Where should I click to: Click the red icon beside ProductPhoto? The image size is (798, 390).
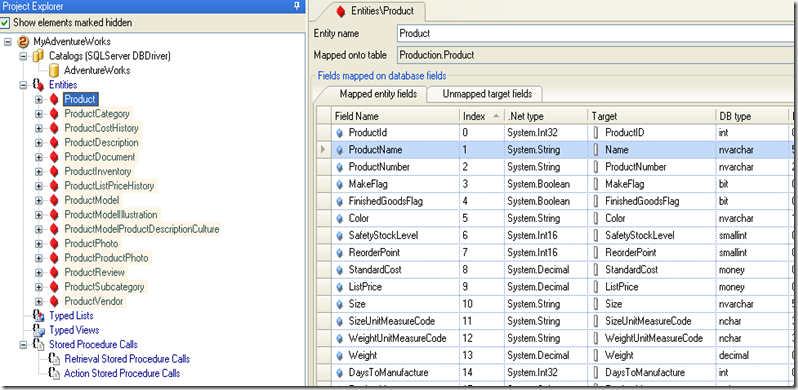[x=54, y=244]
